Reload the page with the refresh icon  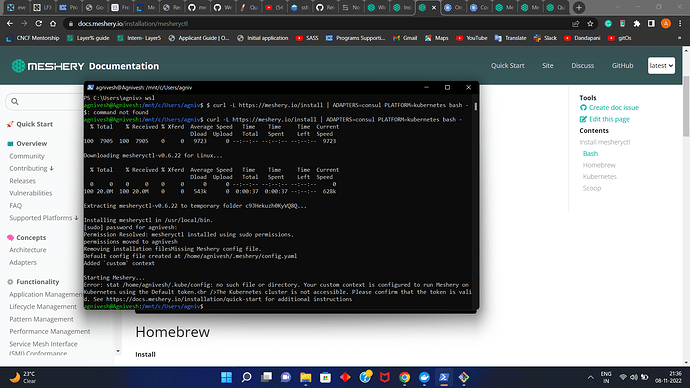(39, 24)
